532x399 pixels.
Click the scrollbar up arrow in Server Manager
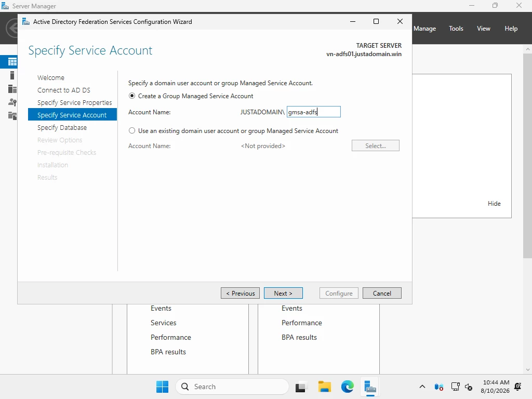click(527, 49)
